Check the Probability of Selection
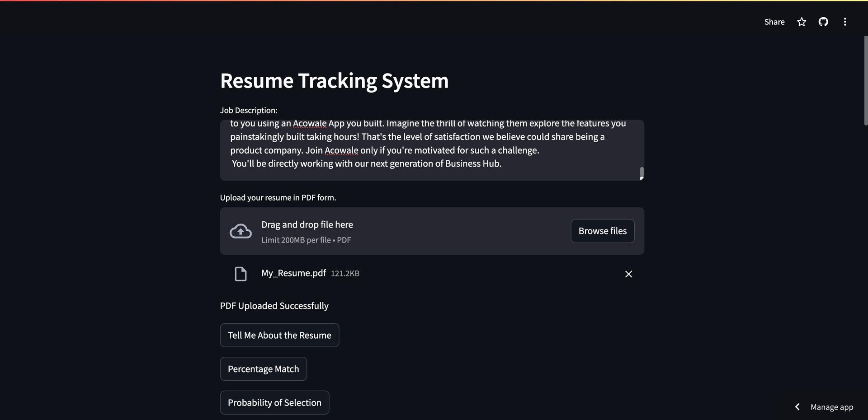The height and width of the screenshot is (420, 868). point(274,402)
